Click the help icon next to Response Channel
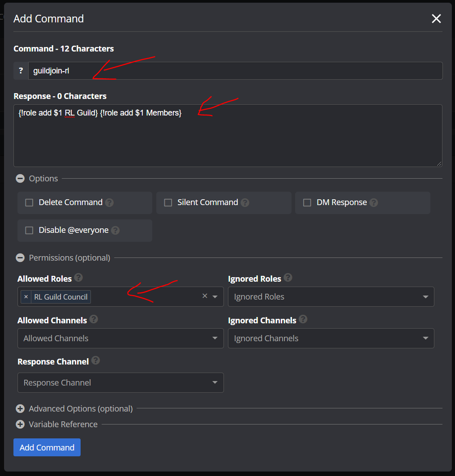The width and height of the screenshot is (455, 476). click(95, 360)
